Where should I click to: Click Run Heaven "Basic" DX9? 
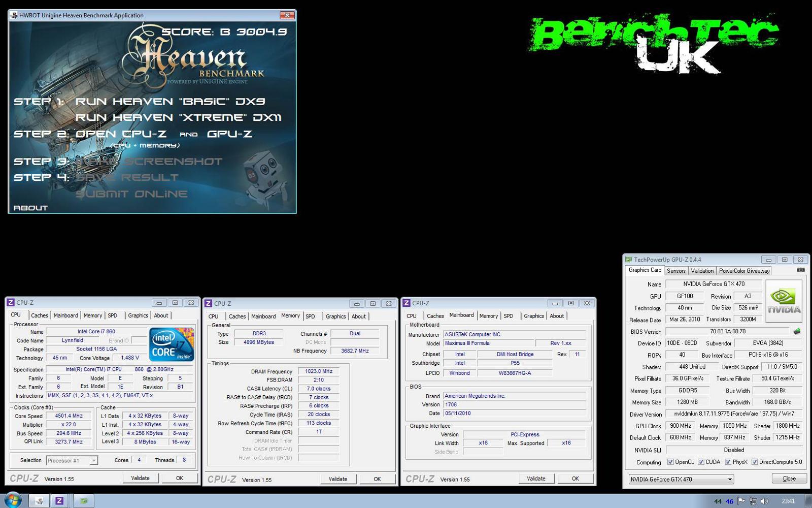171,102
